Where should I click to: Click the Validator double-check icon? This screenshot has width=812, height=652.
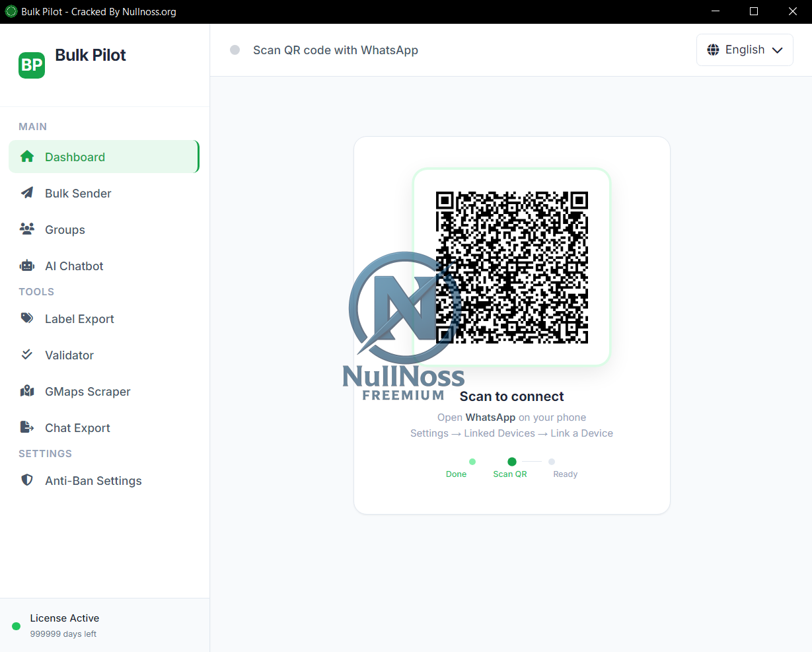pyautogui.click(x=27, y=355)
